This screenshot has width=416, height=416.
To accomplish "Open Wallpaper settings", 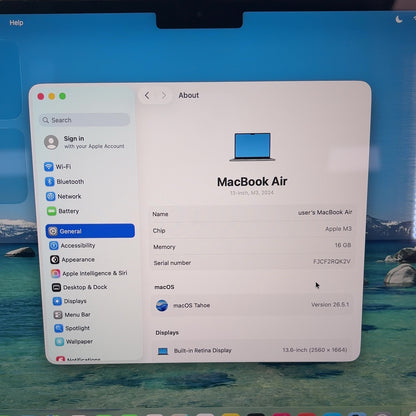I will click(x=74, y=341).
